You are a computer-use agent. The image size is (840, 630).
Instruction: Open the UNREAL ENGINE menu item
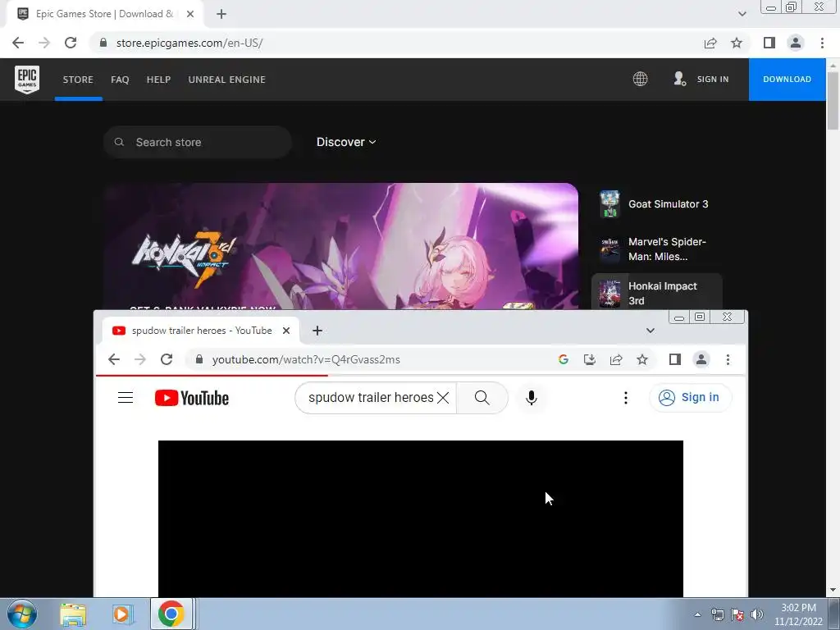point(226,80)
